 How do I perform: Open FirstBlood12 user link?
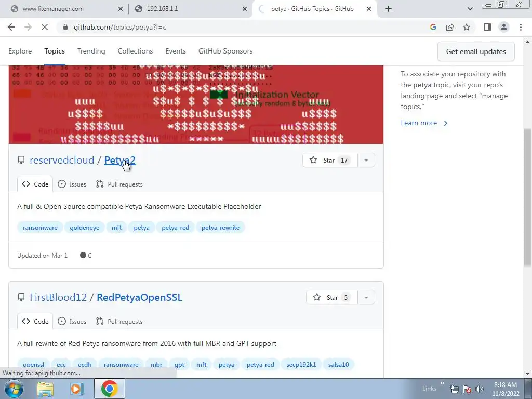tap(58, 297)
